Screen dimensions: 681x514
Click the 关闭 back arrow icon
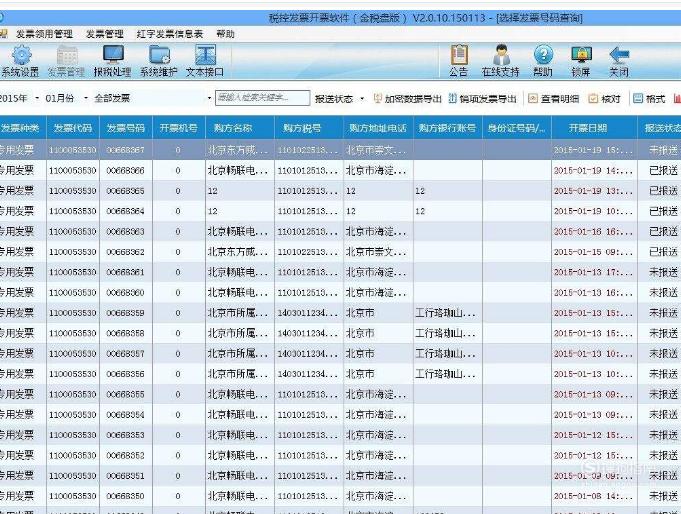[619, 61]
